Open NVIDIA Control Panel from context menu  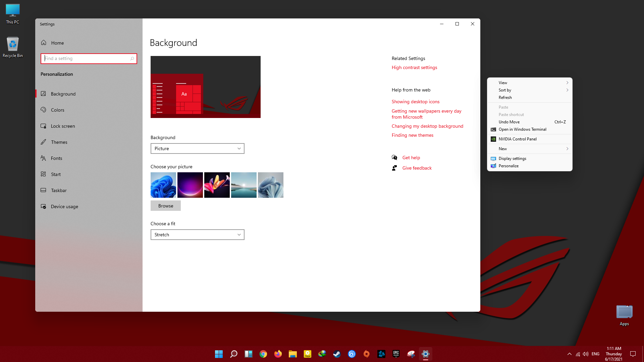[x=530, y=139]
